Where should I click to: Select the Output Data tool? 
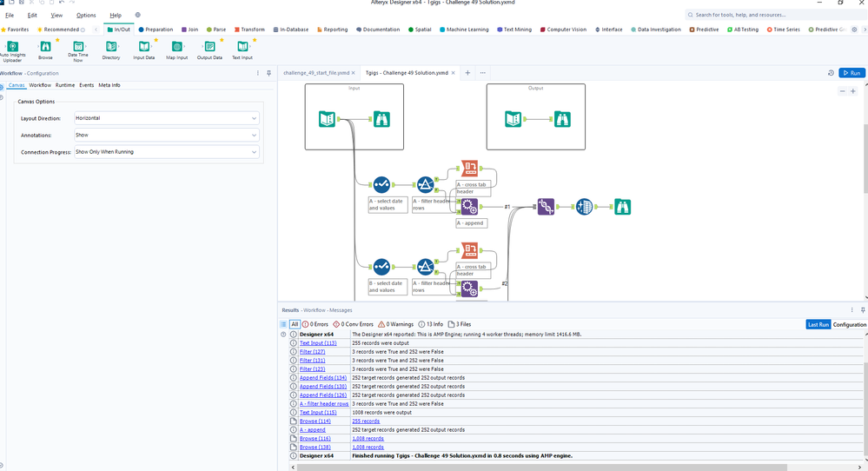[x=209, y=50]
